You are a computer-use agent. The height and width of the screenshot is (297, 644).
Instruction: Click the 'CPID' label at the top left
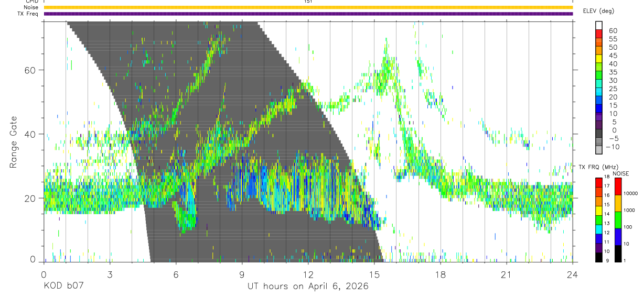tap(33, 2)
